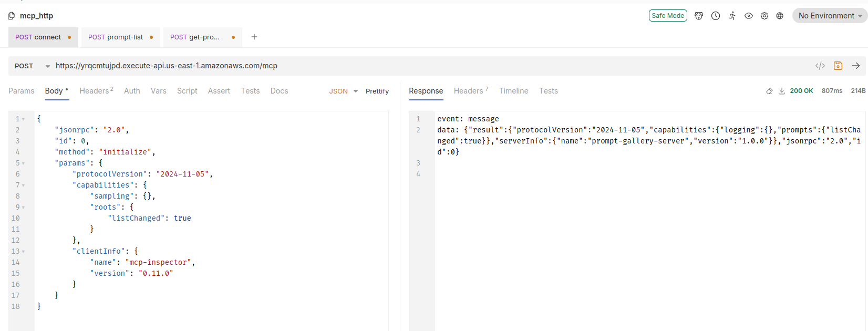Screen dimensions: 868x331
Task: Collapse the clientInfo block at line 13
Action: (23, 252)
